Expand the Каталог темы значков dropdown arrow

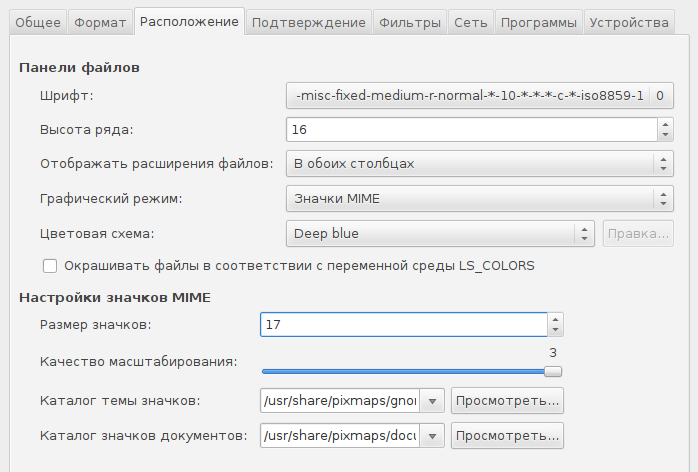coord(432,401)
